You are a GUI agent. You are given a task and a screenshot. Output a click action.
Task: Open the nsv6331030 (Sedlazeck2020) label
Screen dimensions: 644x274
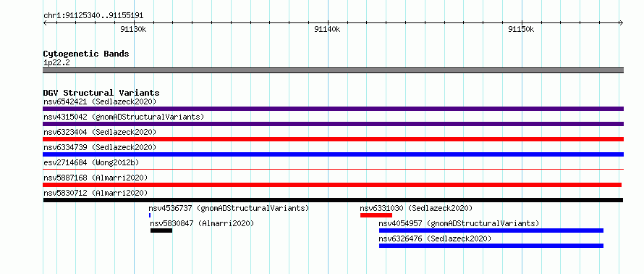pyautogui.click(x=417, y=208)
